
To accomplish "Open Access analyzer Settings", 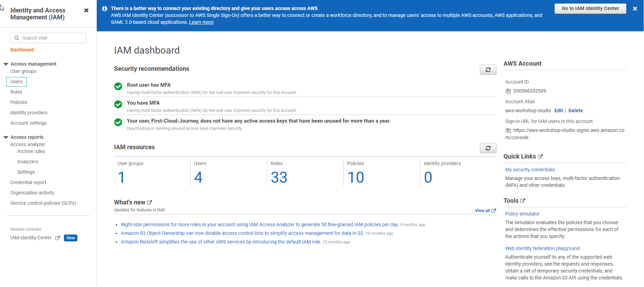I will [x=26, y=172].
